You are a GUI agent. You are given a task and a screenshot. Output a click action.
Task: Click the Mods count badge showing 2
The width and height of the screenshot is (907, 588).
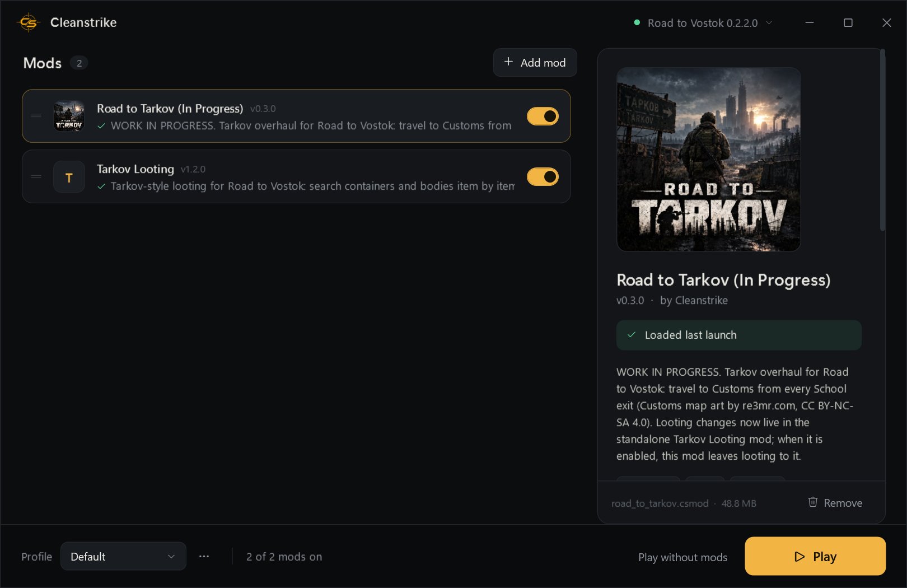pos(79,63)
